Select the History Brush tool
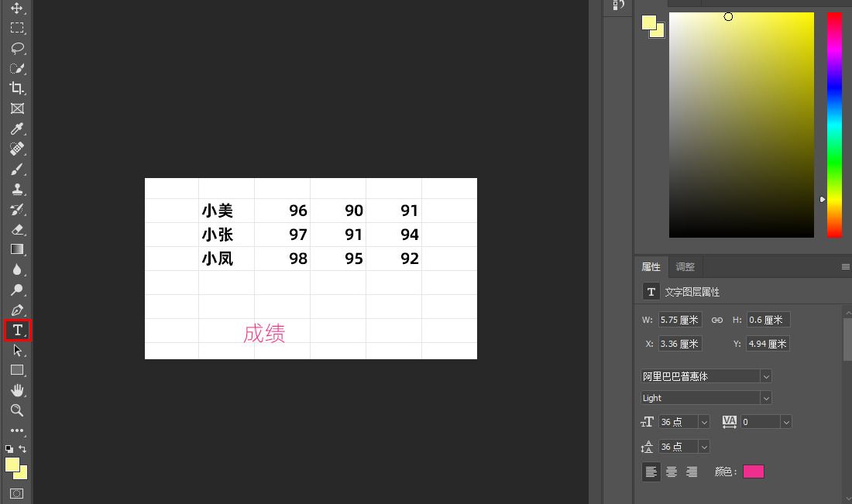 (x=17, y=209)
